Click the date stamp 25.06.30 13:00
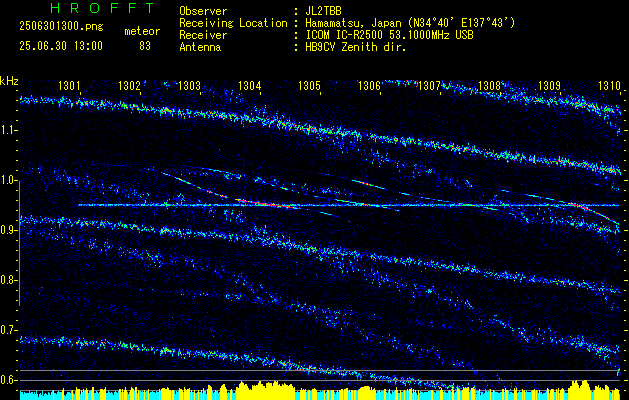The height and width of the screenshot is (400, 629). 61,46
